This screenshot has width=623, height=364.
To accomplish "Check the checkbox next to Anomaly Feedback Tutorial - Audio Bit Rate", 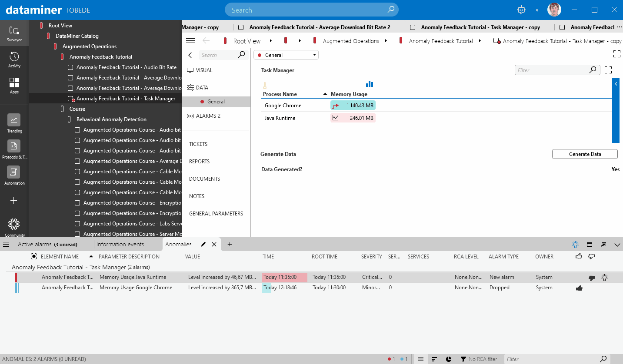I will pyautogui.click(x=70, y=67).
